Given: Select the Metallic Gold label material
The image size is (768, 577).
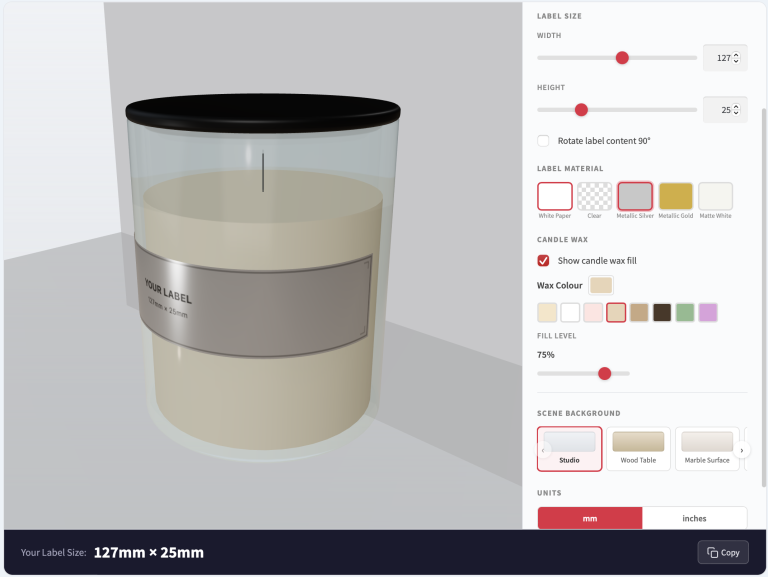Looking at the screenshot, I should pyautogui.click(x=675, y=196).
